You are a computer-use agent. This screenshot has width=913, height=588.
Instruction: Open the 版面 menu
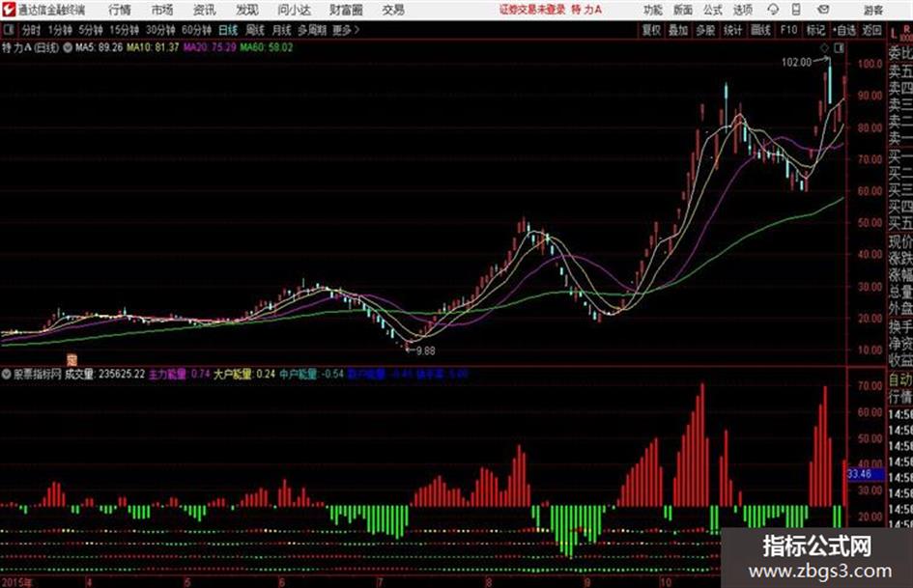pyautogui.click(x=682, y=10)
